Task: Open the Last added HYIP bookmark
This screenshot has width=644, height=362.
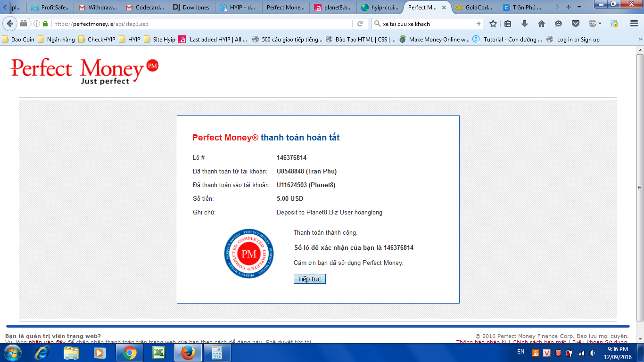Action: pos(213,40)
